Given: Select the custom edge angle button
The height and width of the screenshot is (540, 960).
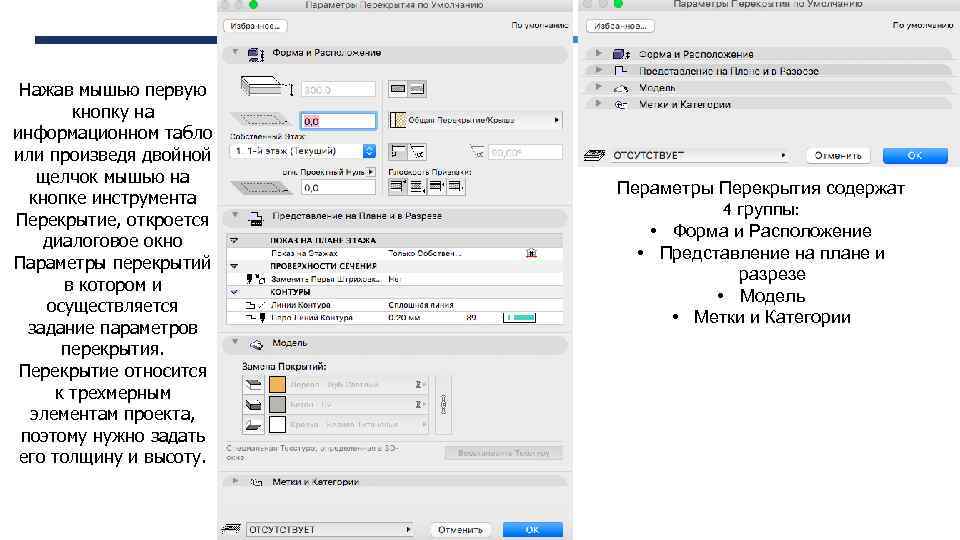Looking at the screenshot, I should (418, 152).
